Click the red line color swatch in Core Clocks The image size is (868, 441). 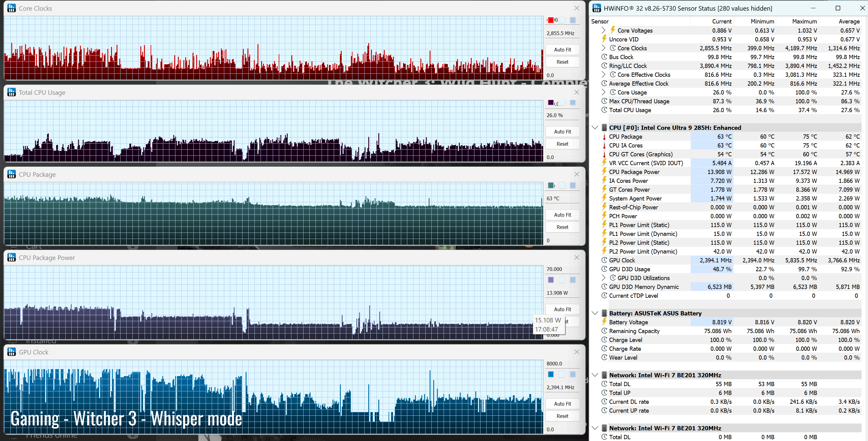click(551, 20)
